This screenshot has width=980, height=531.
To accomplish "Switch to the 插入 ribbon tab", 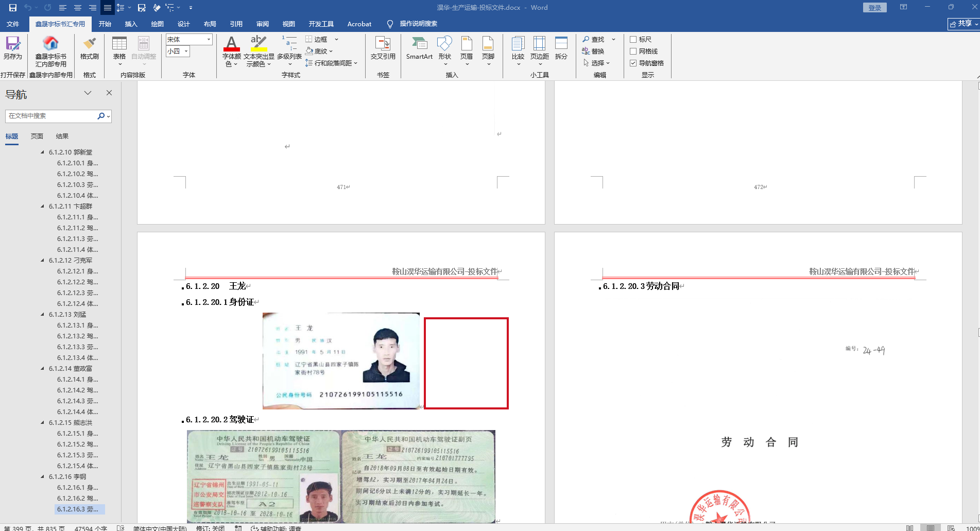I will point(131,24).
